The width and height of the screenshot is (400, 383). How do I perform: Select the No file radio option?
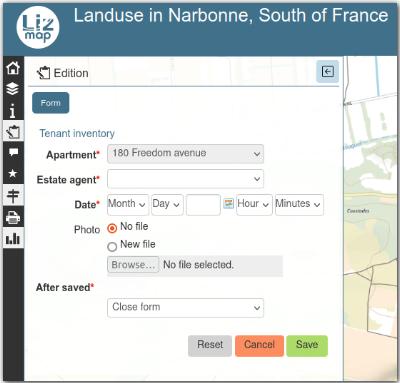pyautogui.click(x=112, y=228)
